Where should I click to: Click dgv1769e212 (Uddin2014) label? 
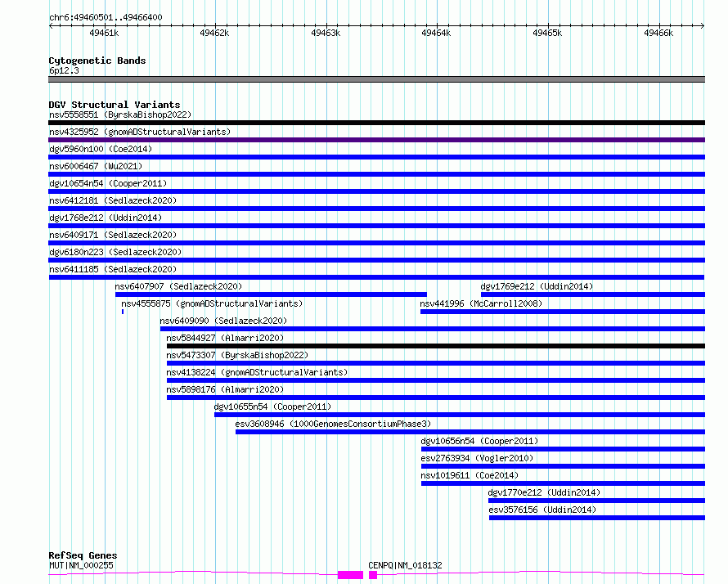[537, 286]
